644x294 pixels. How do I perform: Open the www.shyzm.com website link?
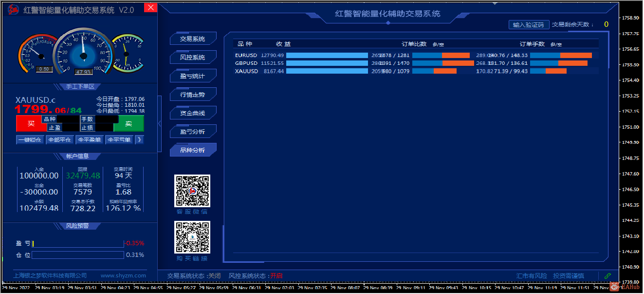(124, 275)
